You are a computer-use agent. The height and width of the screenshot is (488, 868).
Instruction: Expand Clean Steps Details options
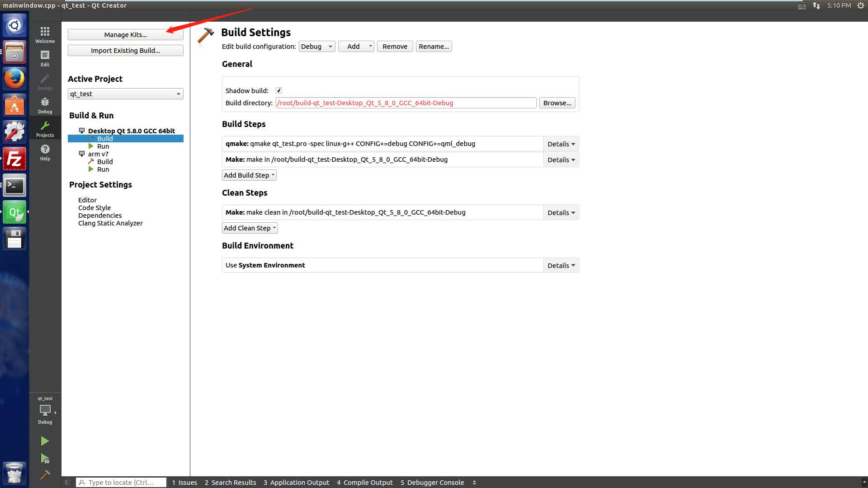560,212
